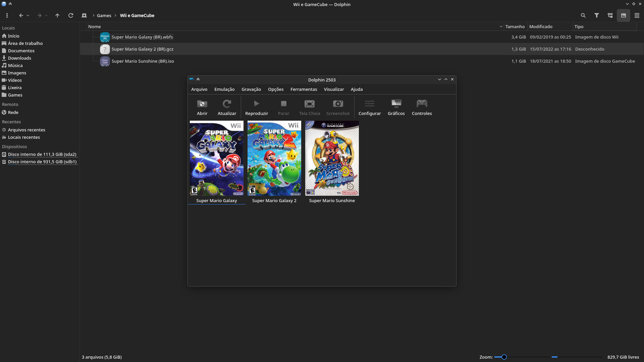This screenshot has height=362, width=644.
Task: Click the location root icon in breadcrumb
Action: pos(84,15)
